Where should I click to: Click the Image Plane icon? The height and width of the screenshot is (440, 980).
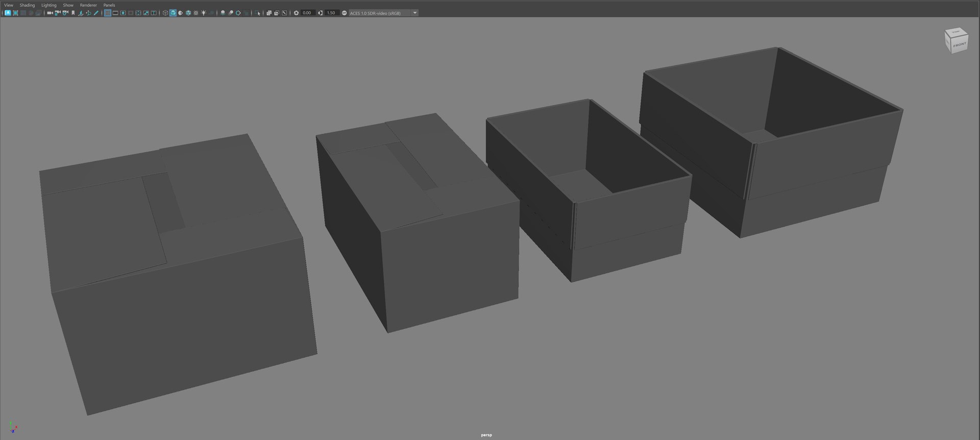pyautogui.click(x=81, y=13)
